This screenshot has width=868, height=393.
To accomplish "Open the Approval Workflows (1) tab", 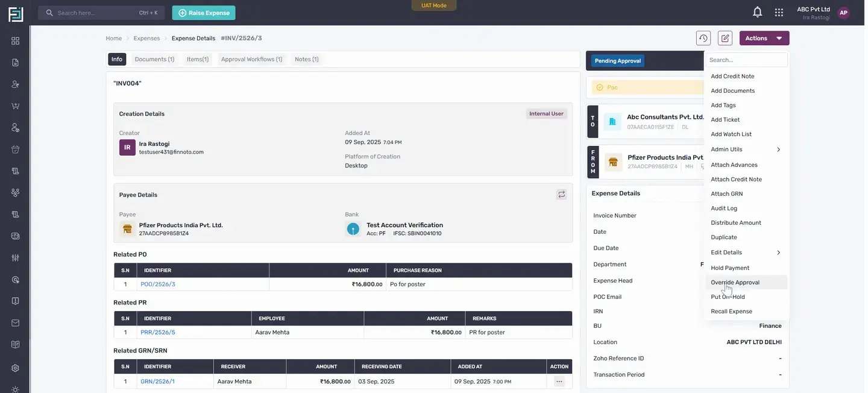I will (251, 59).
